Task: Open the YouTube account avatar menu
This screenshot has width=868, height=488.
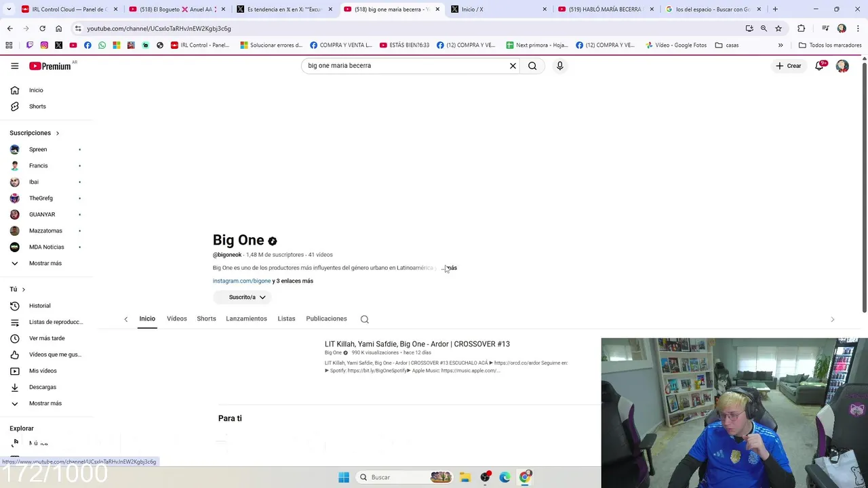Action: coord(842,66)
